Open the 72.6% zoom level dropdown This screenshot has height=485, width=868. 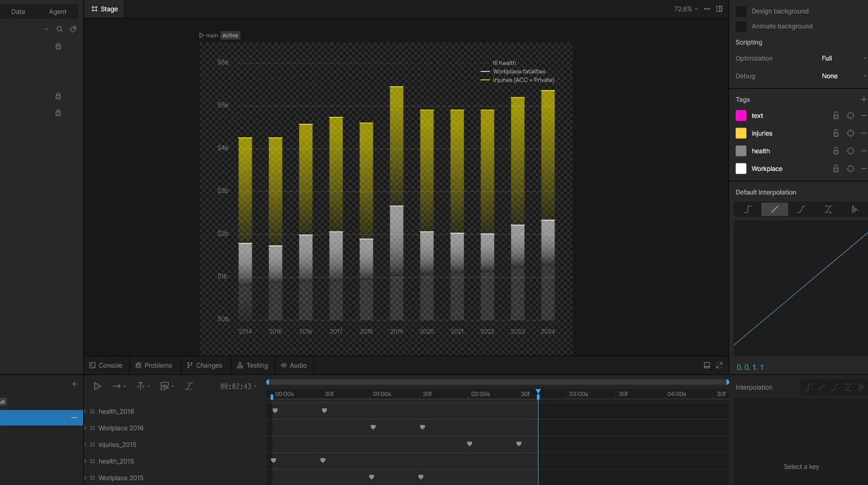pyautogui.click(x=686, y=9)
